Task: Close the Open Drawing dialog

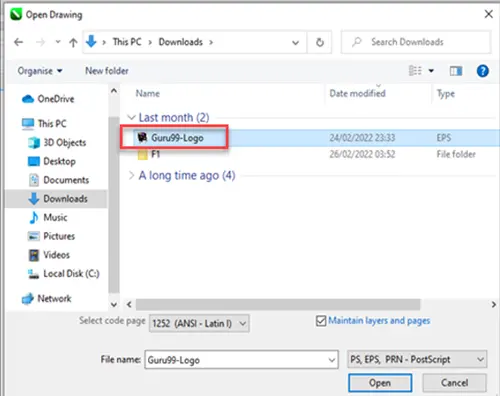Action: click(x=488, y=14)
